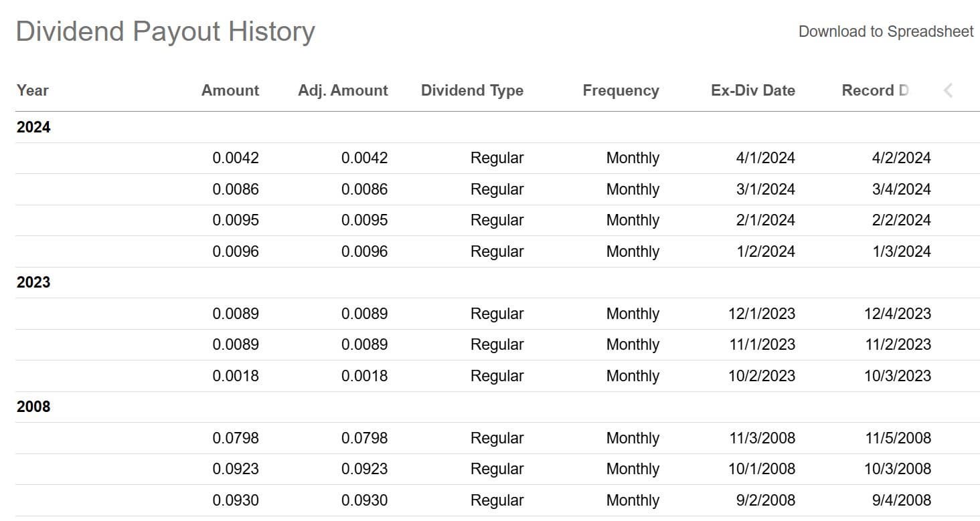Image resolution: width=980 pixels, height=521 pixels.
Task: Click Regular in the 10/2/2023 row
Action: tap(497, 376)
